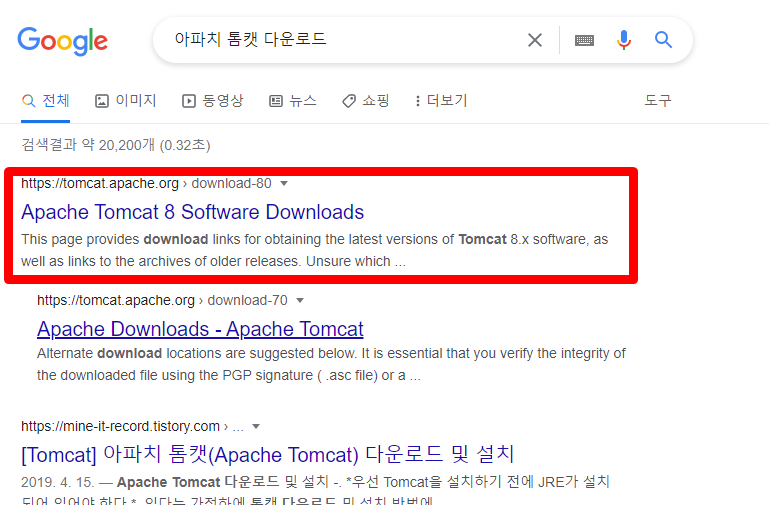This screenshot has width=769, height=505.
Task: Switch to the 뉴스 tab
Action: point(293,101)
